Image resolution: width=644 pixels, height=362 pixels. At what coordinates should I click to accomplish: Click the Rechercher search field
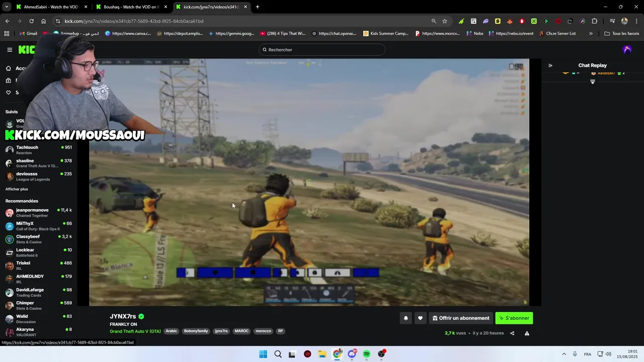click(322, 50)
